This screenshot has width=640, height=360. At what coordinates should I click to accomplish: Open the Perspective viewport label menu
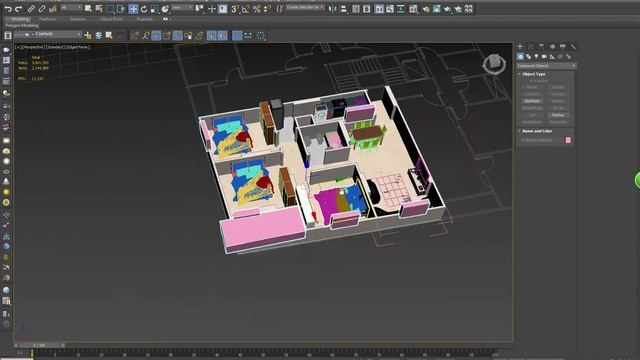click(x=32, y=47)
